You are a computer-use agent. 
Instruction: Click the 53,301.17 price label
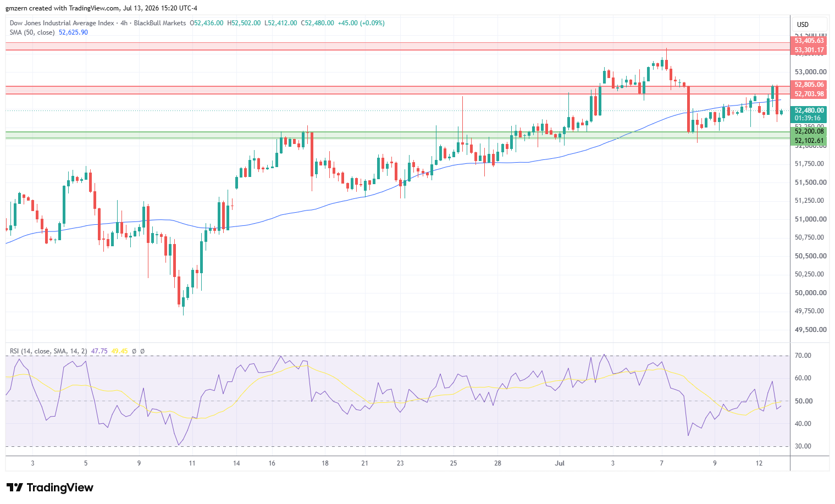[809, 50]
